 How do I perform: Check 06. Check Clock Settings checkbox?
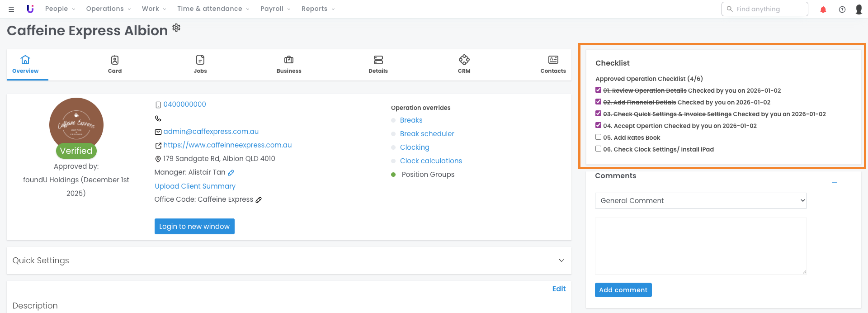pos(598,149)
